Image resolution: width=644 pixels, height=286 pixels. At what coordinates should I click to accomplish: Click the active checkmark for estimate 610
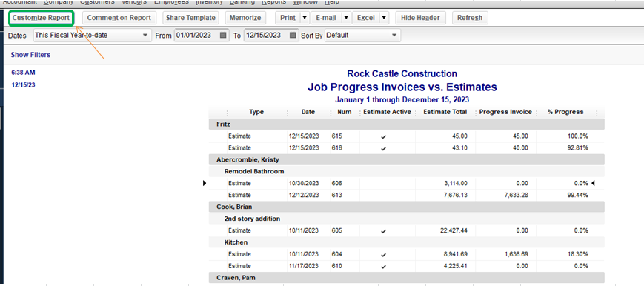pyautogui.click(x=384, y=267)
